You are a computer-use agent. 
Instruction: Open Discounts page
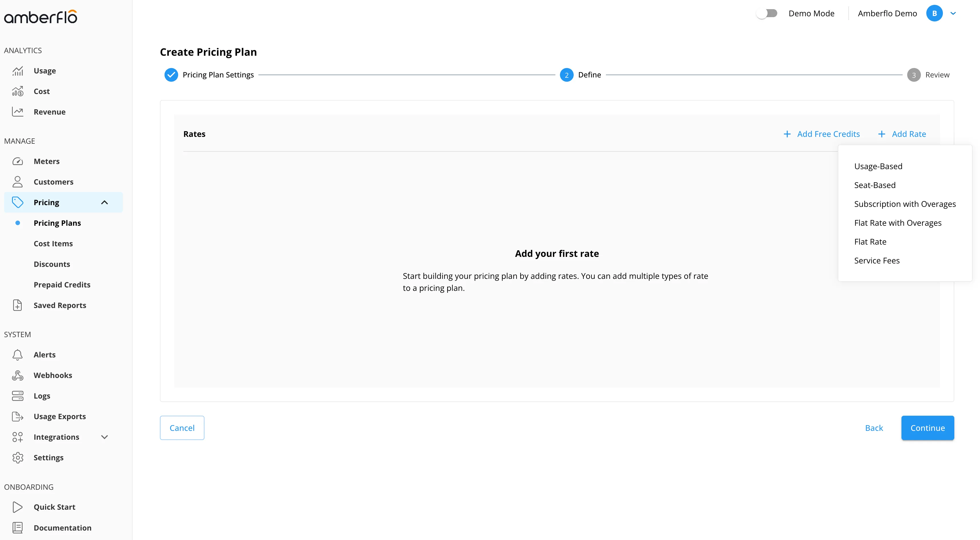(52, 264)
